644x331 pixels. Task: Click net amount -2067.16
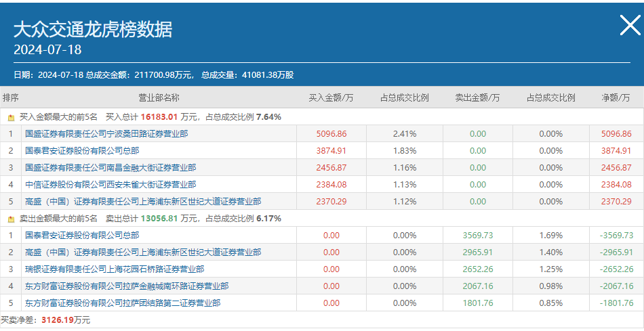[x=616, y=286]
